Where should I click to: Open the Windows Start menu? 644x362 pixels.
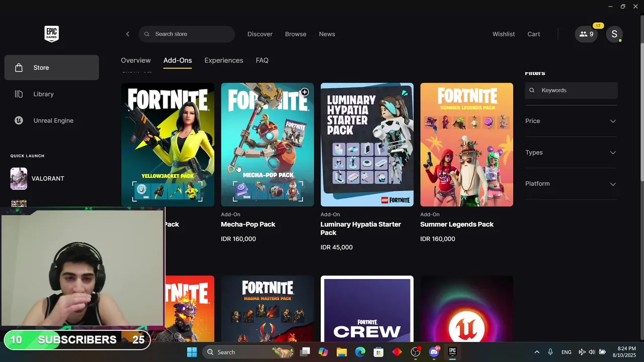point(192,352)
